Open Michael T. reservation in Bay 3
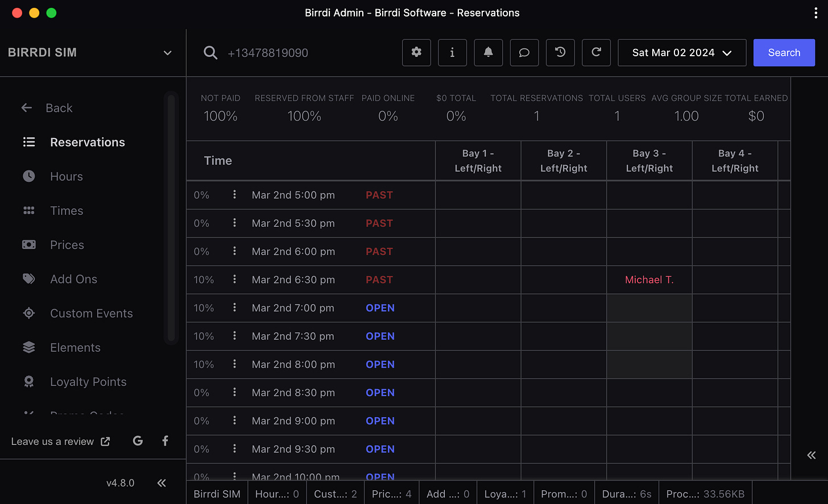 point(649,280)
